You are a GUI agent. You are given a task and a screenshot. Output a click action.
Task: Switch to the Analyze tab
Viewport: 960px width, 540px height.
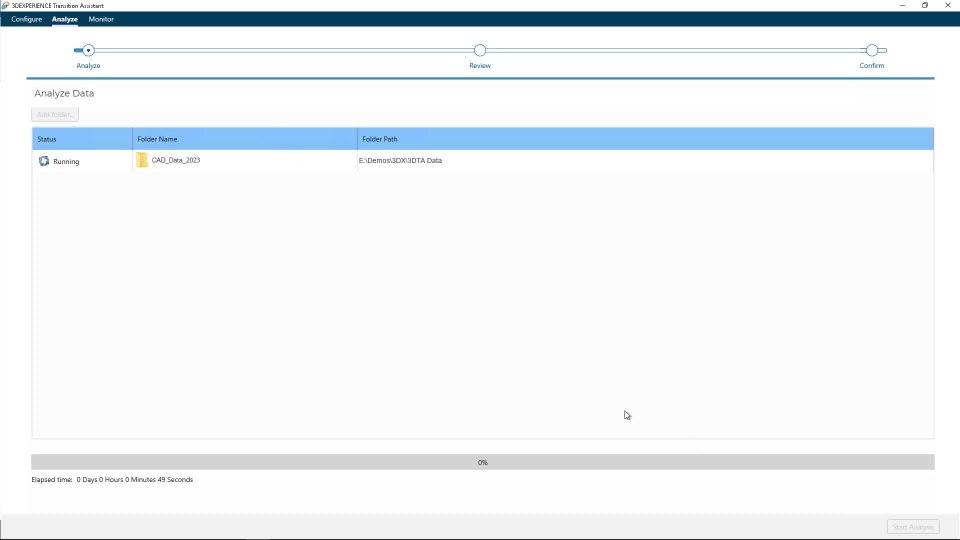tap(64, 19)
